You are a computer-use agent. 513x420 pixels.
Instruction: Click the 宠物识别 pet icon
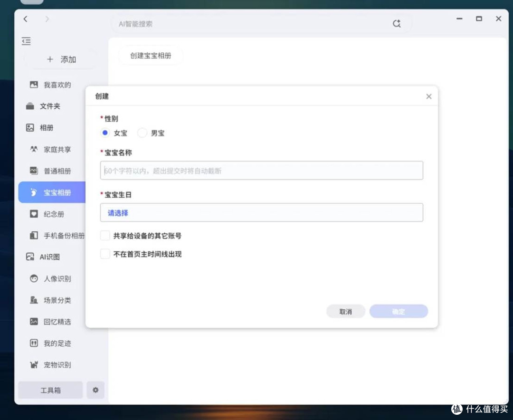[34, 365]
